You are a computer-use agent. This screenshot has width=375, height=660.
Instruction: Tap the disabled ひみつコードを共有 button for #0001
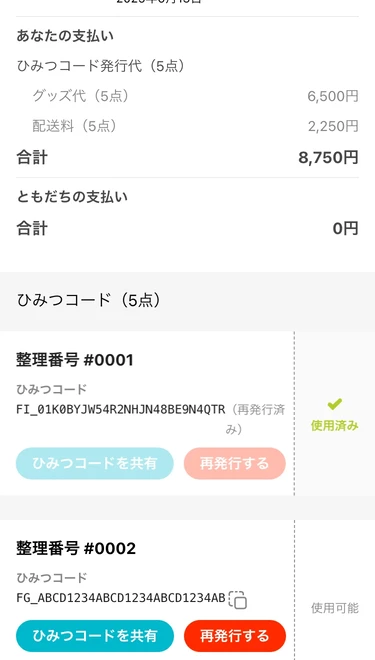(x=95, y=463)
